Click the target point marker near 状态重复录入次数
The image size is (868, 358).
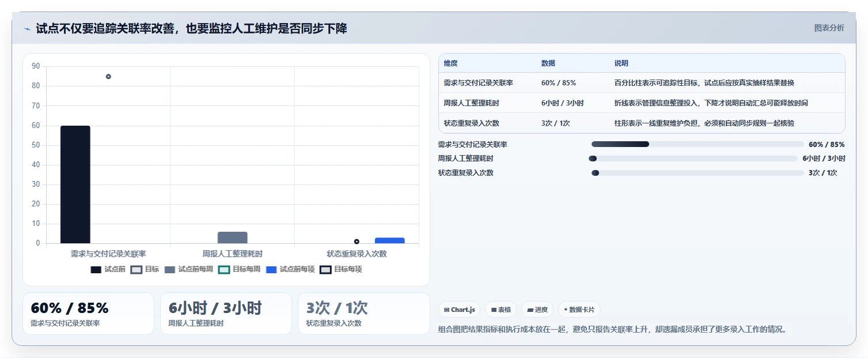click(357, 242)
